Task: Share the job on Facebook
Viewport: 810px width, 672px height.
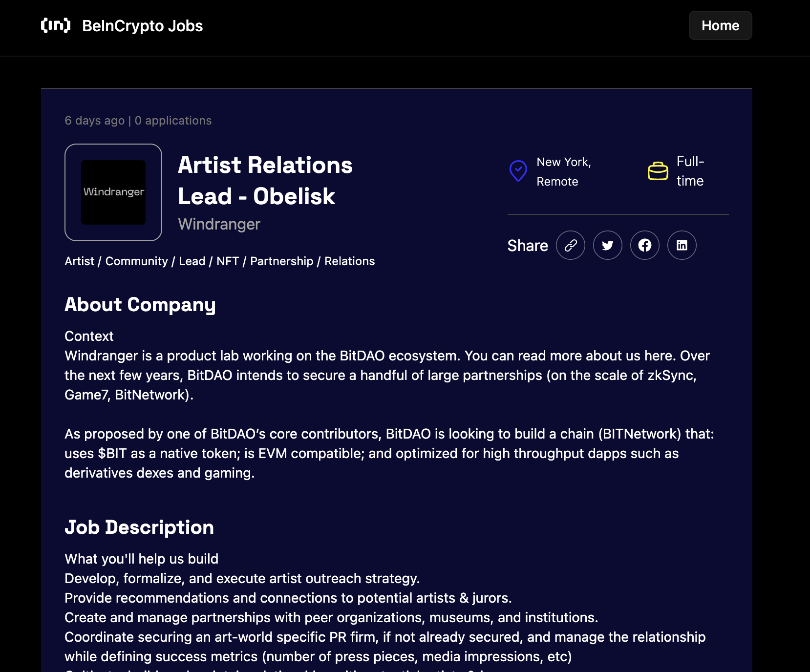Action: tap(644, 245)
